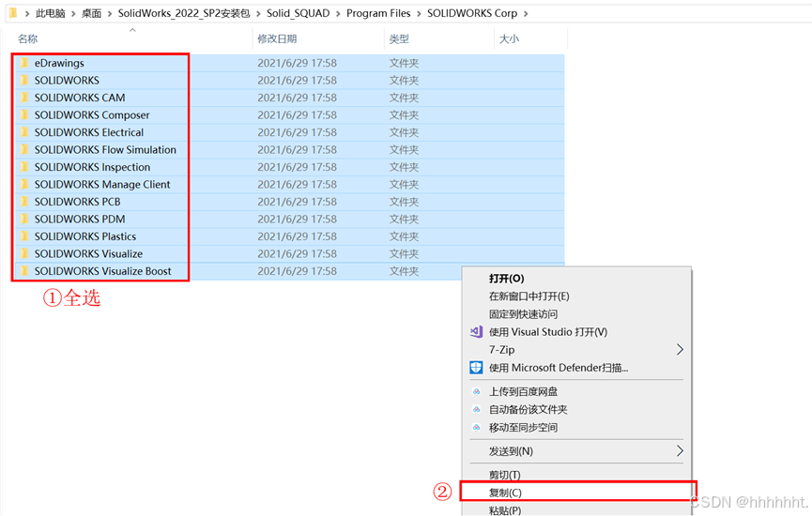Click the SOLIDWORKS PCB folder icon
Viewport: 812px width, 516px height.
(x=24, y=202)
